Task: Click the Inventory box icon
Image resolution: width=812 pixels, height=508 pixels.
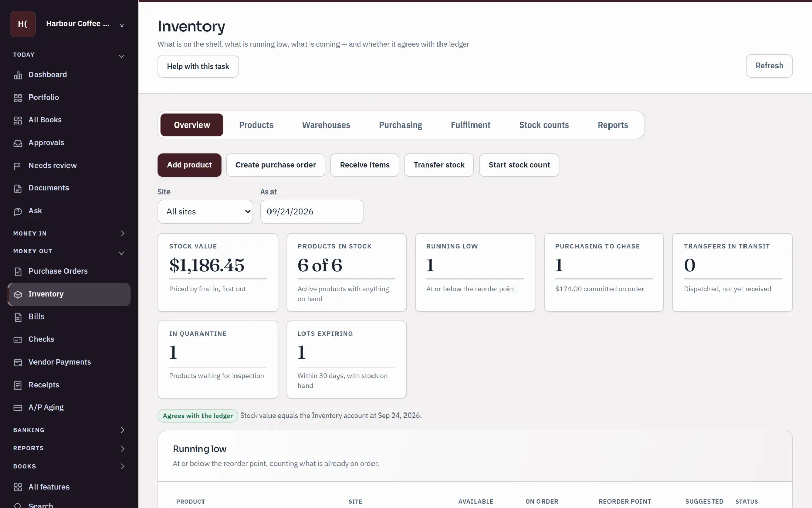Action: point(18,294)
